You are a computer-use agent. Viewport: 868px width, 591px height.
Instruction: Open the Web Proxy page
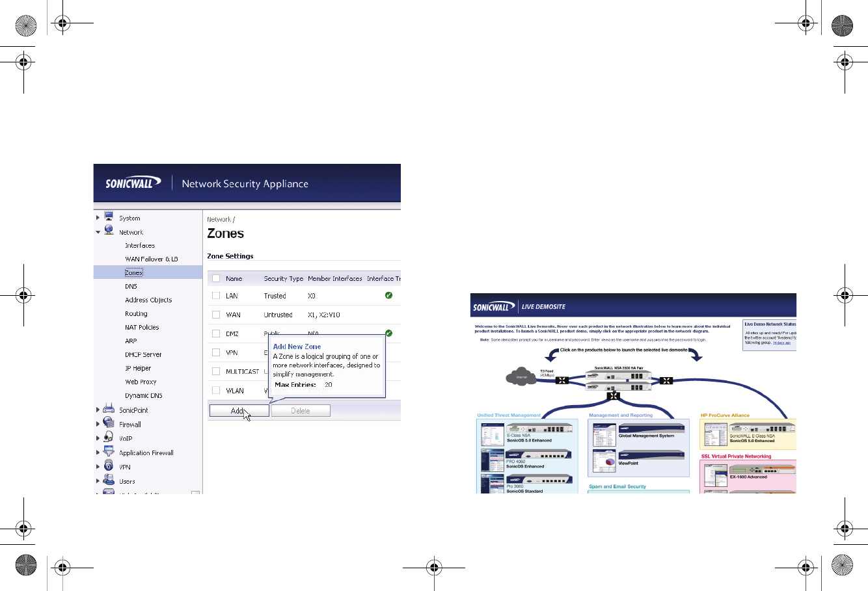point(141,382)
